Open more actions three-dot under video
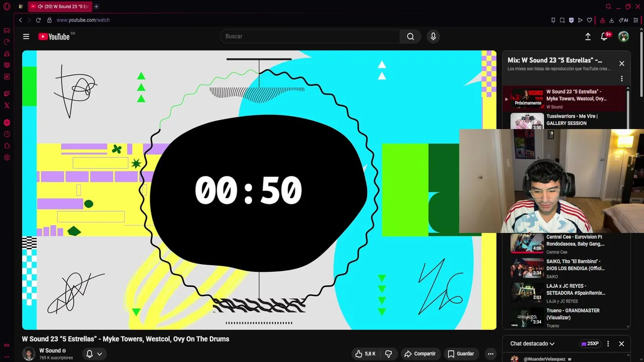 pyautogui.click(x=491, y=354)
